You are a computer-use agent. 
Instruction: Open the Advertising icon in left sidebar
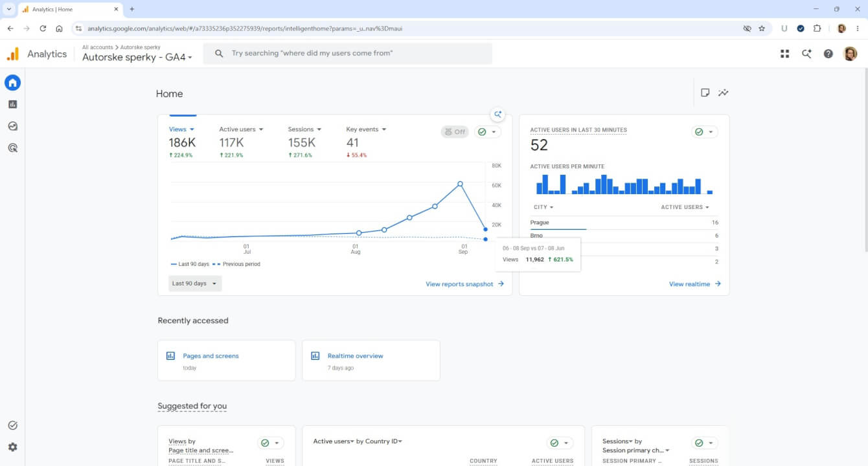[x=12, y=148]
